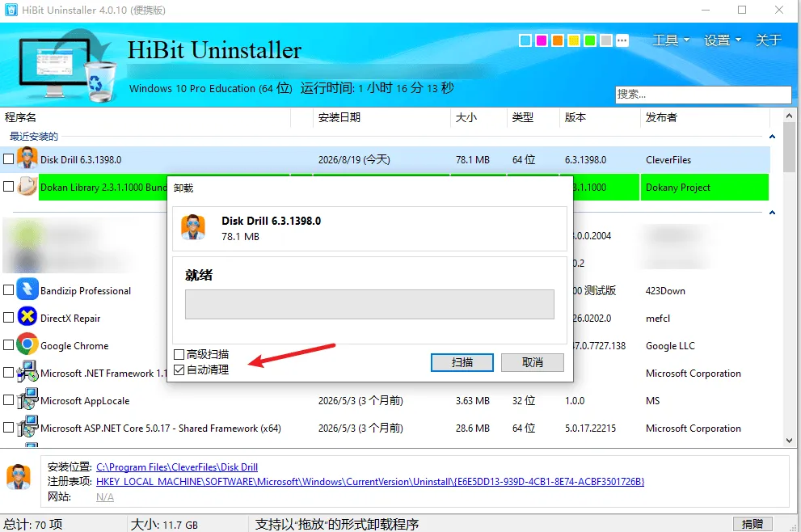
Task: Select the orange theme color
Action: coord(558,40)
